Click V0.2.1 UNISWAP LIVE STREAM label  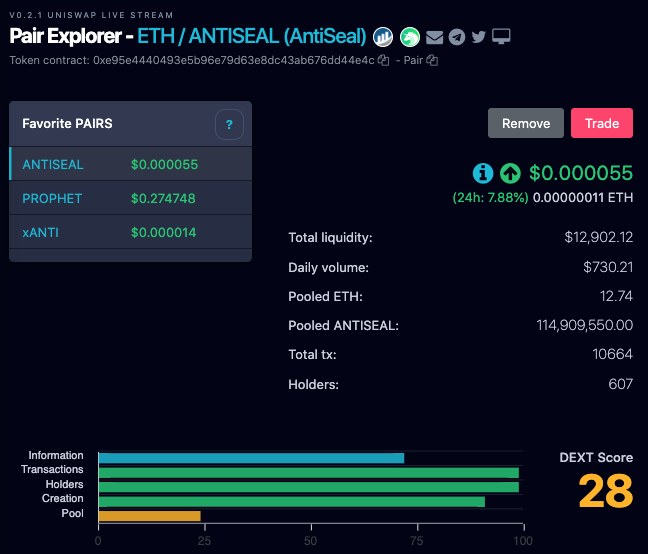tap(91, 15)
